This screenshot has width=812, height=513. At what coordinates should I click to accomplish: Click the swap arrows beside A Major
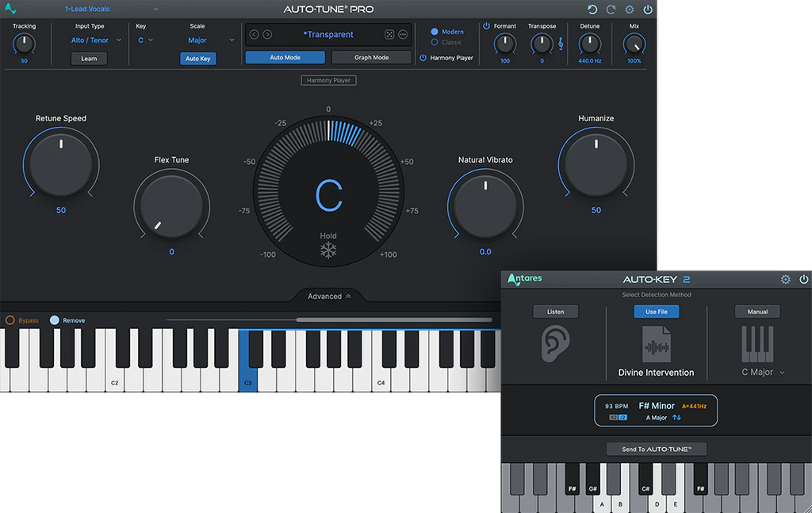[x=676, y=417]
